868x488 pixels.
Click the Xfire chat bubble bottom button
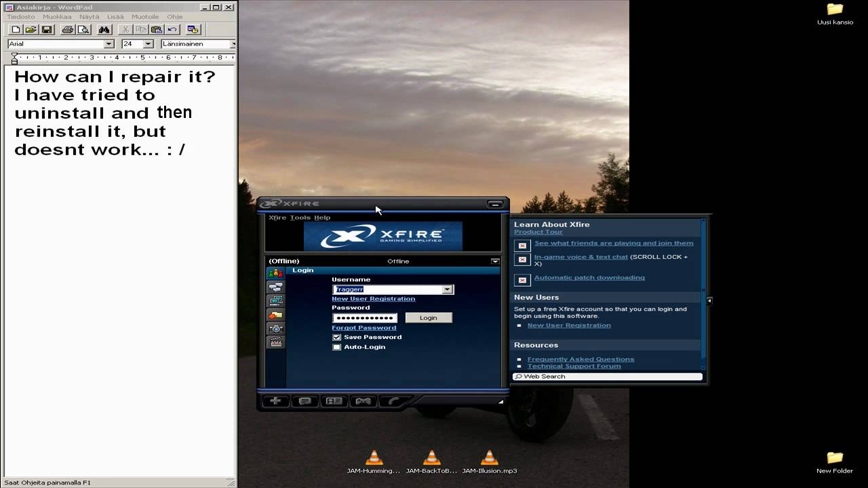[305, 401]
